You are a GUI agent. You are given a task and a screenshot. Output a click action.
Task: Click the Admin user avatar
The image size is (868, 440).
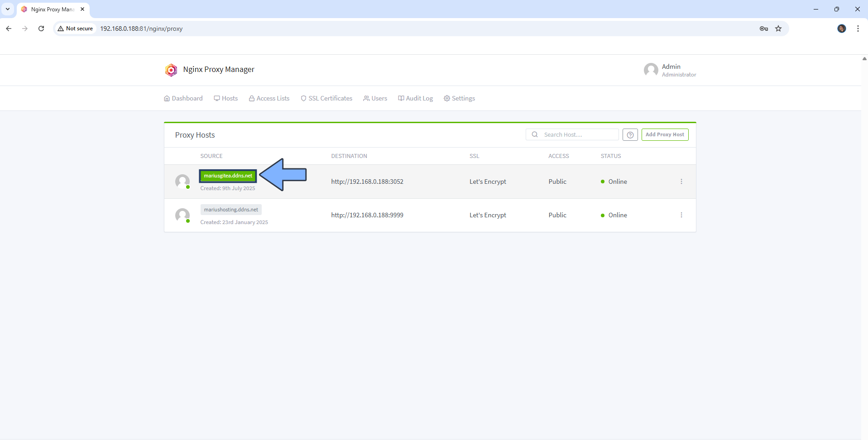[x=651, y=70]
